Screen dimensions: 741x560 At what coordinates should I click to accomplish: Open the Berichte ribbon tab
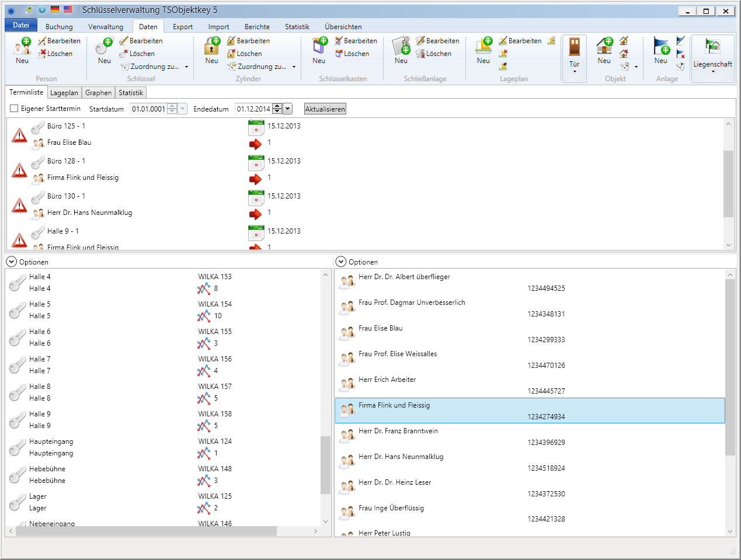(257, 27)
